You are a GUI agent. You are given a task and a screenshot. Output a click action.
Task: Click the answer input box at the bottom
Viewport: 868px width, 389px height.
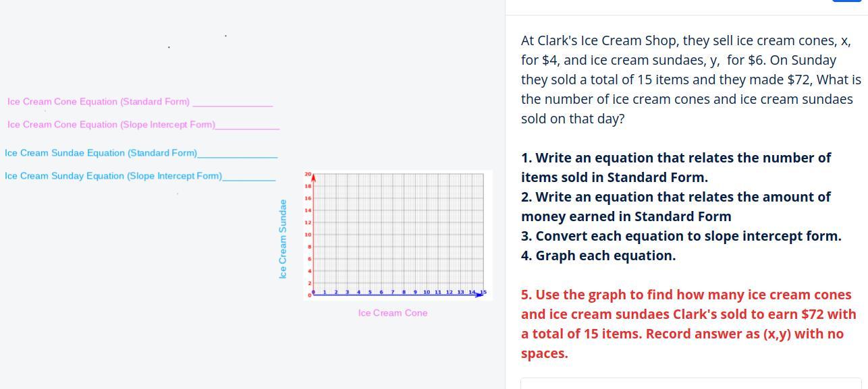point(690,384)
